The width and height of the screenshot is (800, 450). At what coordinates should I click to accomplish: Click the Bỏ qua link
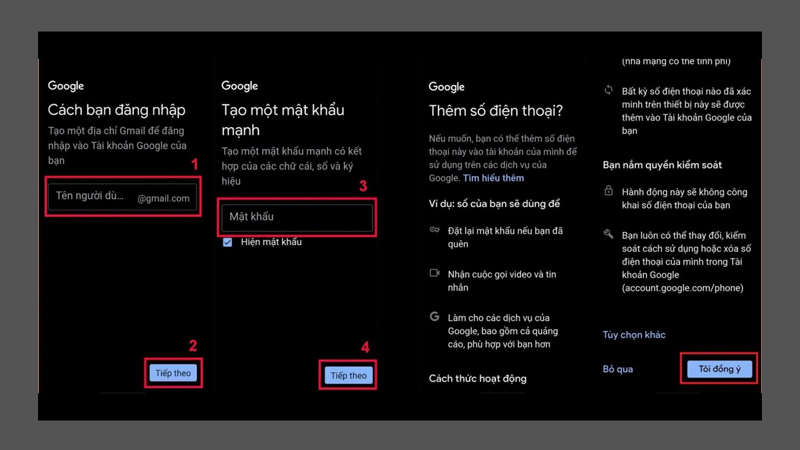pyautogui.click(x=618, y=369)
